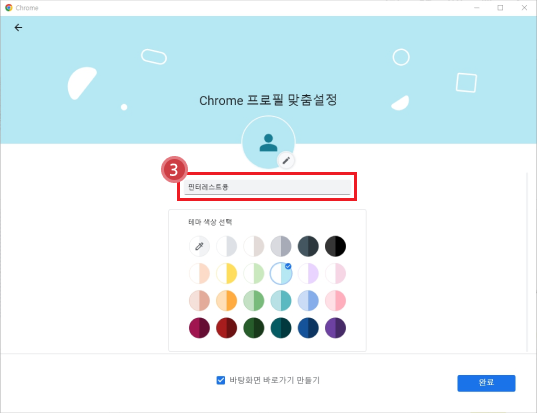Viewport: 537px width, 413px height.
Task: Click the 테마 색상 선택 heading
Action: point(210,222)
